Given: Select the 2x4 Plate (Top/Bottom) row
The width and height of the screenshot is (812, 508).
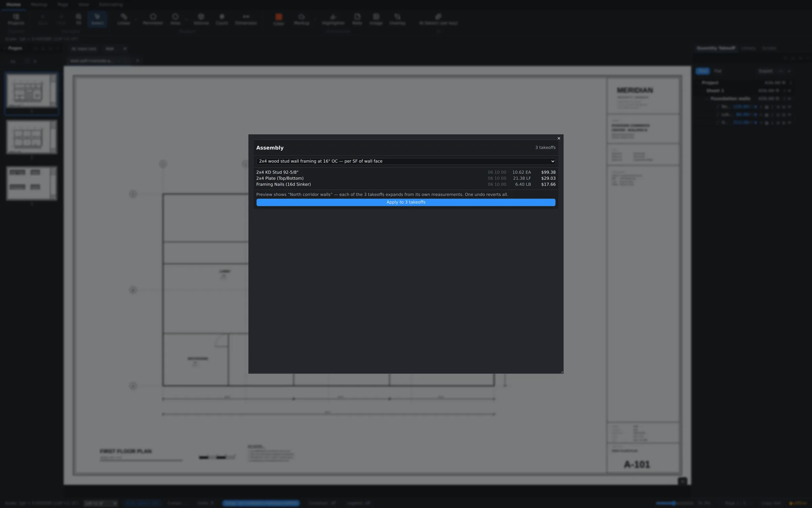Looking at the screenshot, I should click(406, 178).
